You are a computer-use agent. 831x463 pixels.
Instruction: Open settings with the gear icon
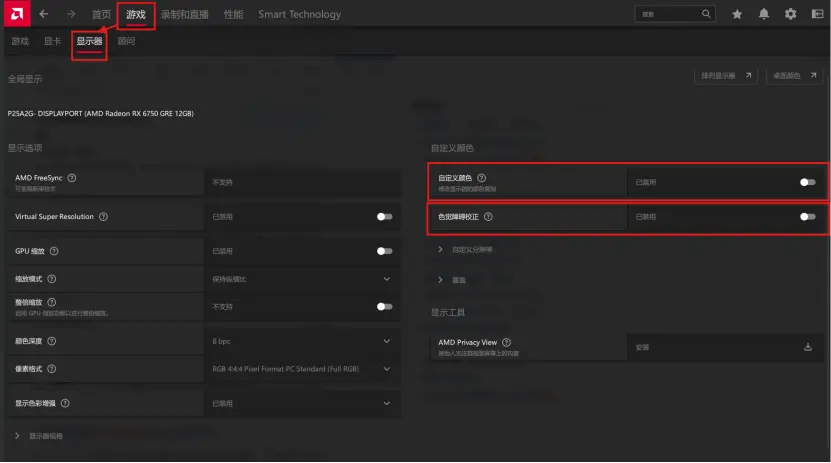click(x=791, y=14)
